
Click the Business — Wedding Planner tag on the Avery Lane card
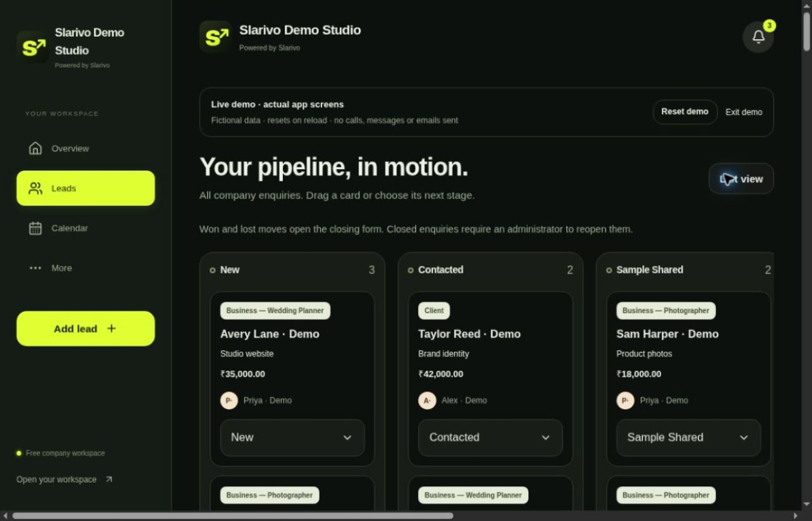click(275, 311)
